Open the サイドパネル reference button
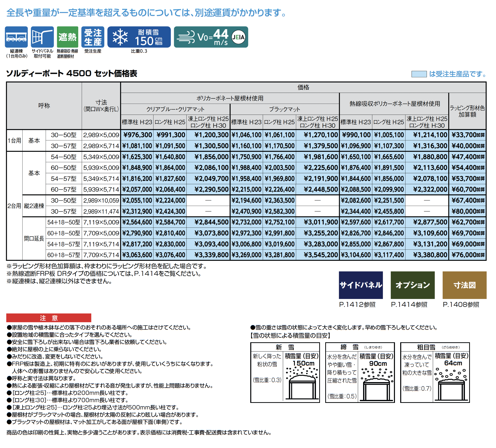Screen dimensions: 496x448 tap(361, 285)
